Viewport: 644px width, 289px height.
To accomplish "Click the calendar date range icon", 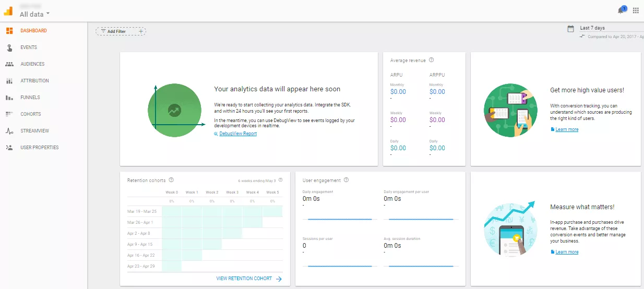I will coord(571,29).
